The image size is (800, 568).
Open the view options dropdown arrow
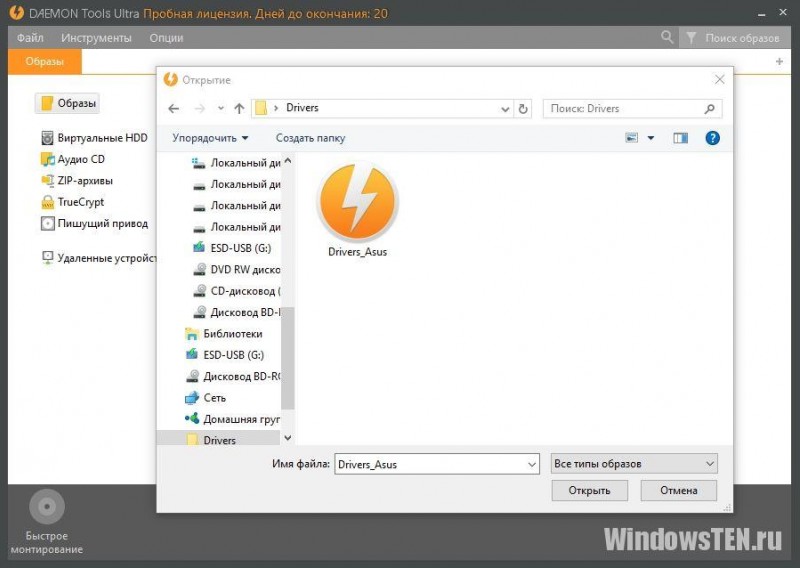(651, 138)
